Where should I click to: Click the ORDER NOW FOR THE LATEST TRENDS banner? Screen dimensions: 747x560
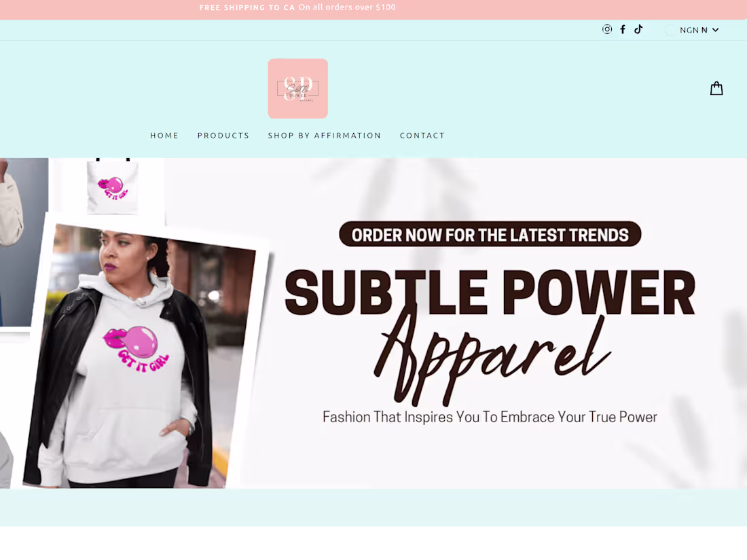coord(490,234)
